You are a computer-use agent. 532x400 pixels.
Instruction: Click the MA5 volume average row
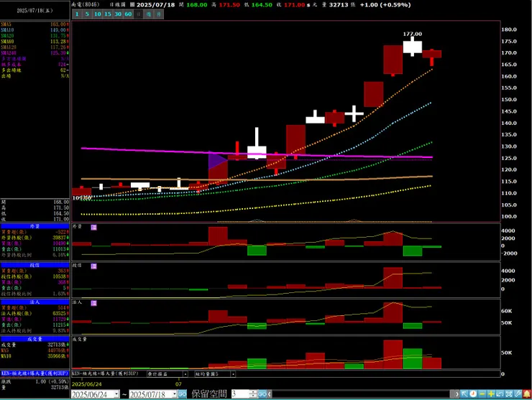point(35,350)
